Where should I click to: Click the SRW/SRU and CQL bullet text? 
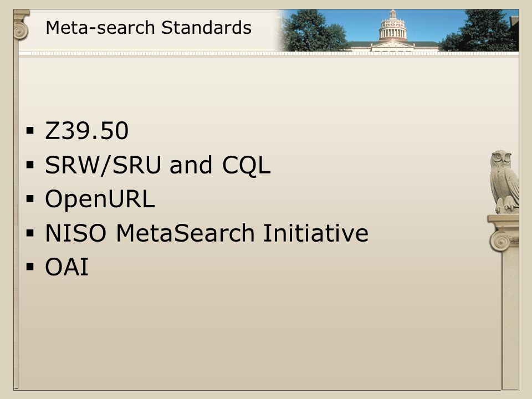[158, 165]
